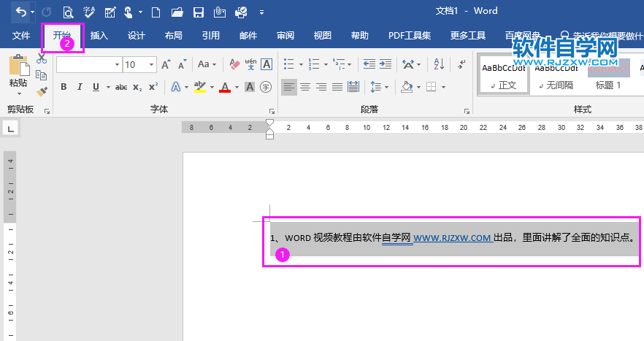This screenshot has width=644, height=341.
Task: Expand the underline style arrow
Action: (108, 87)
